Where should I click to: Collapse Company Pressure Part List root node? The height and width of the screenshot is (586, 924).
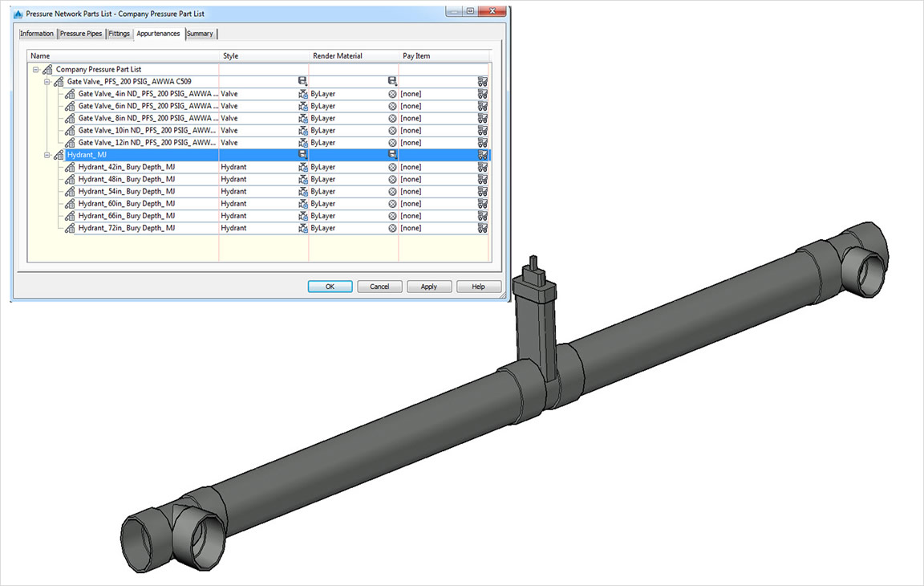coord(36,70)
